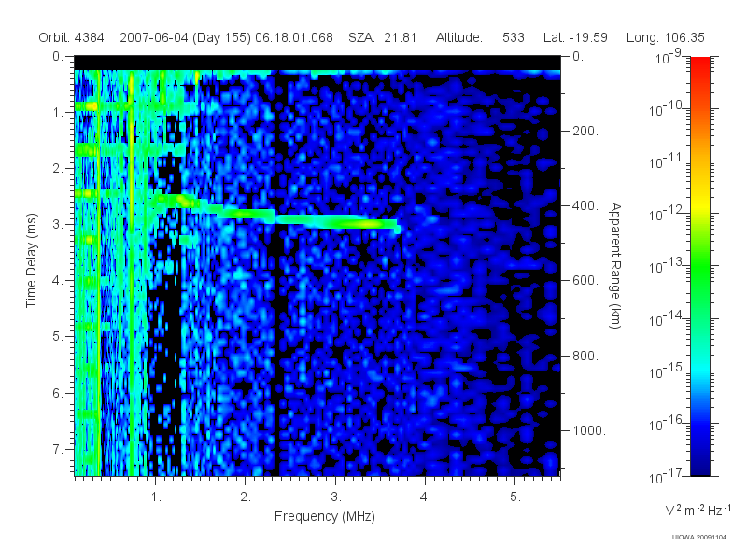This screenshot has width=747, height=560.
Task: Click the frequency tick label '2.'
Action: 246,497
